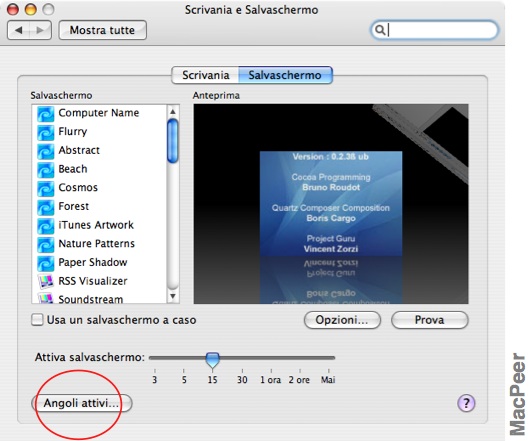Select the Flurry screensaver icon
Image resolution: width=530 pixels, height=441 pixels.
(45, 132)
